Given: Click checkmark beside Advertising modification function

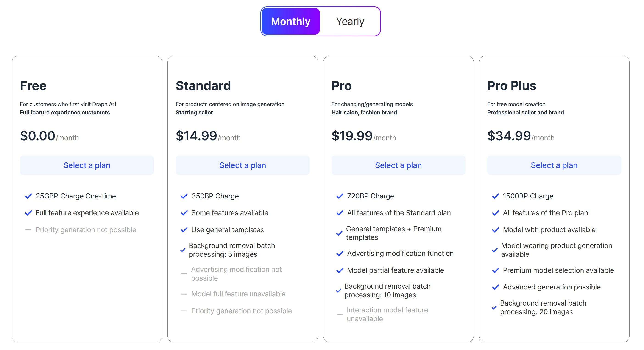Looking at the screenshot, I should (340, 254).
